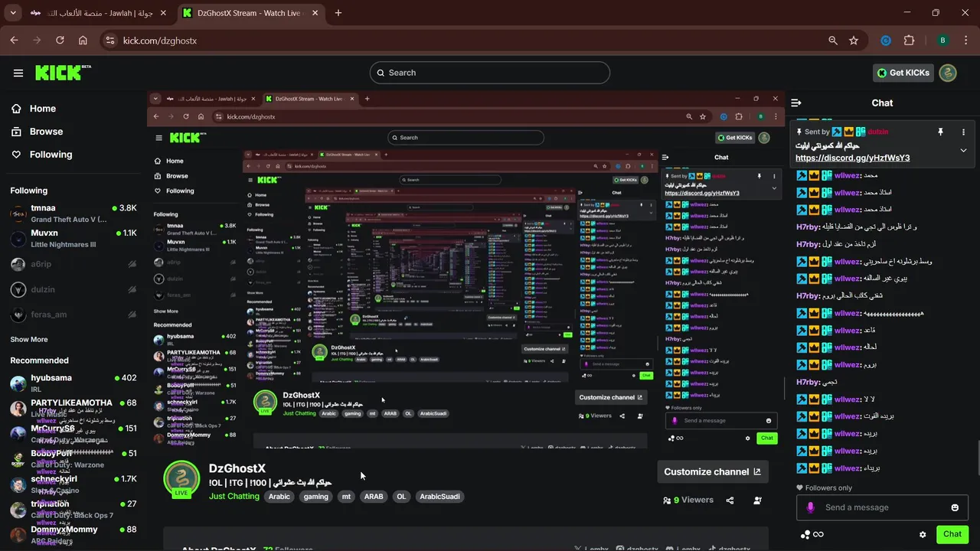Open the Kick sidebar hamburger menu
The image size is (980, 551).
click(x=18, y=73)
